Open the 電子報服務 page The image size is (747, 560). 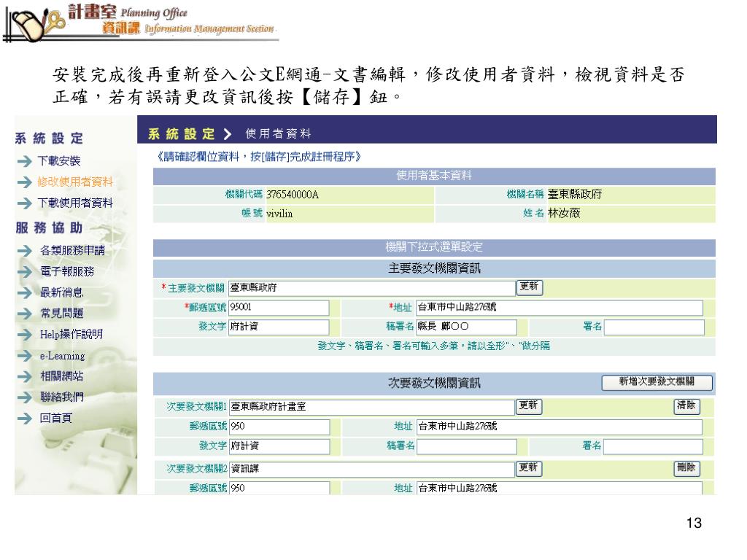pyautogui.click(x=67, y=271)
